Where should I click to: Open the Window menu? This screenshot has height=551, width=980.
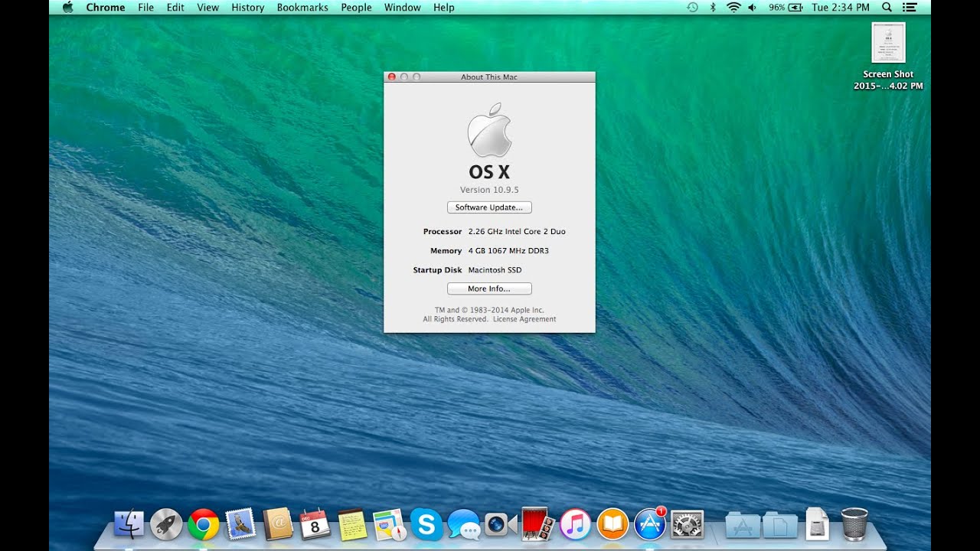coord(402,7)
